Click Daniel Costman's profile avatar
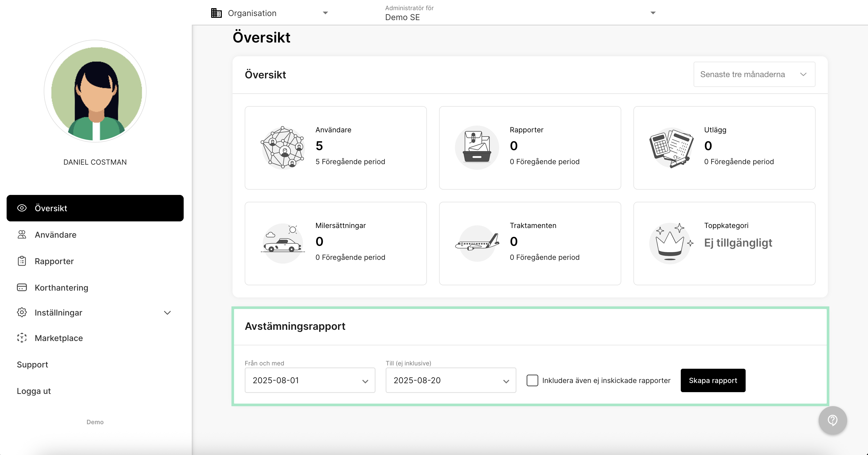Screen dimensions: 868x455 95,91
